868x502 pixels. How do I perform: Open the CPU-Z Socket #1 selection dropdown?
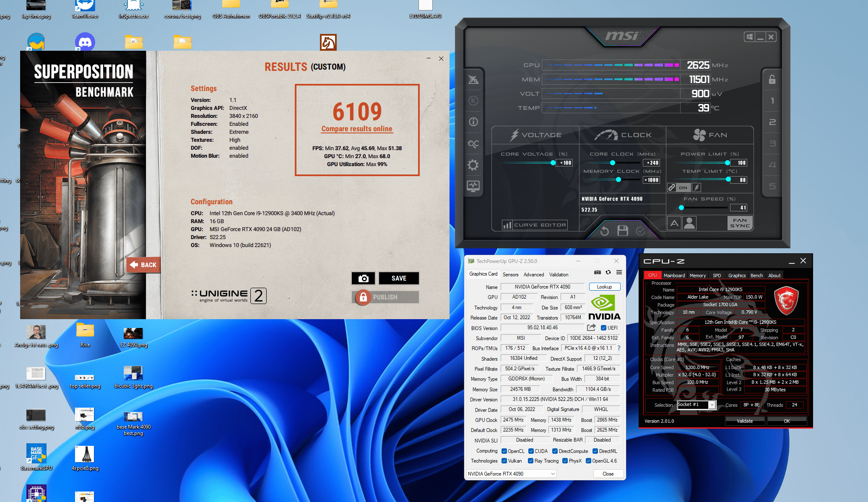696,405
